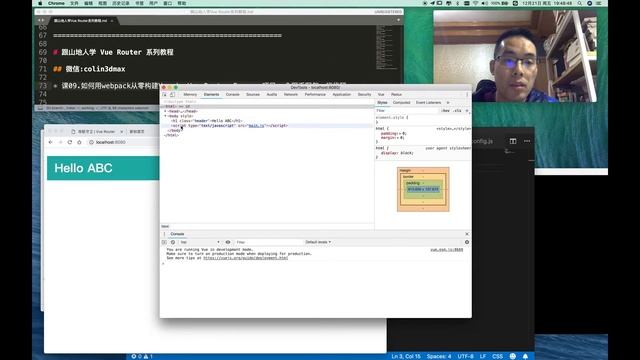This screenshot has height=360, width=640.
Task: Open the Network tab
Action: click(x=291, y=94)
